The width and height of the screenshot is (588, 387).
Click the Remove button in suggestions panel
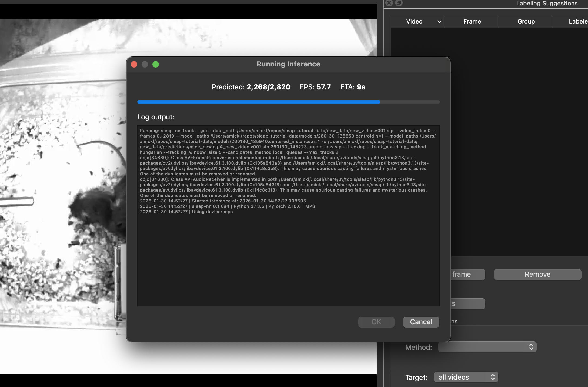(x=537, y=274)
